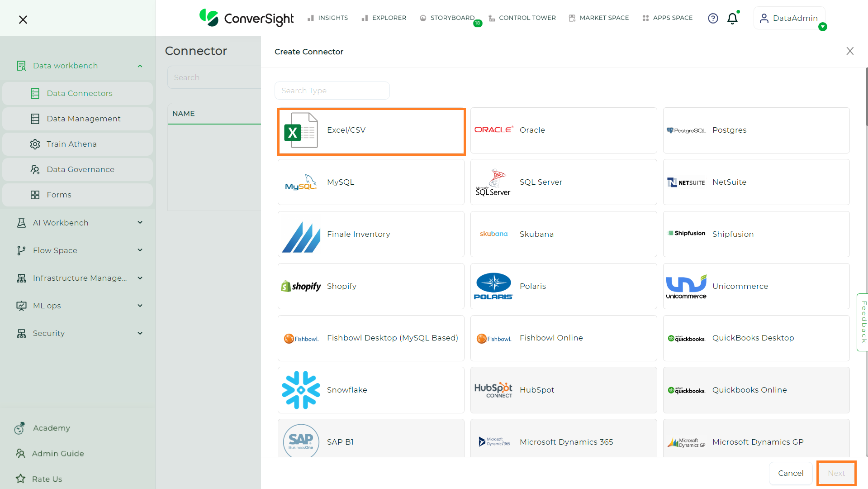Click the Connector list Search field
Screen dimensions: 868x489
point(214,77)
